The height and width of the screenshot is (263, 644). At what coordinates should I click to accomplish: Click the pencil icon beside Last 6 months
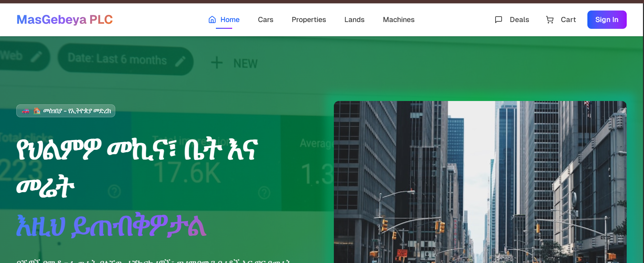(x=180, y=61)
